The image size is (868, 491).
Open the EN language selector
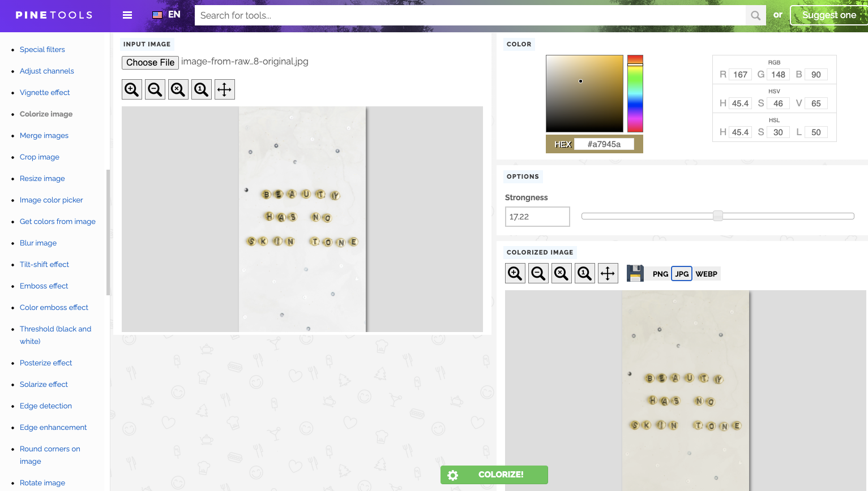(165, 14)
